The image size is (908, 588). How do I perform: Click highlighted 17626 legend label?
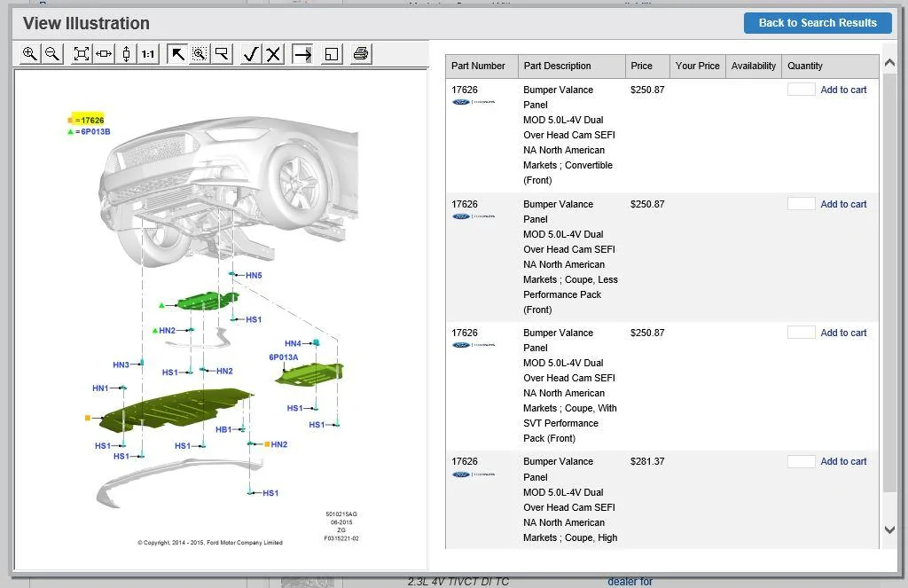[90, 120]
